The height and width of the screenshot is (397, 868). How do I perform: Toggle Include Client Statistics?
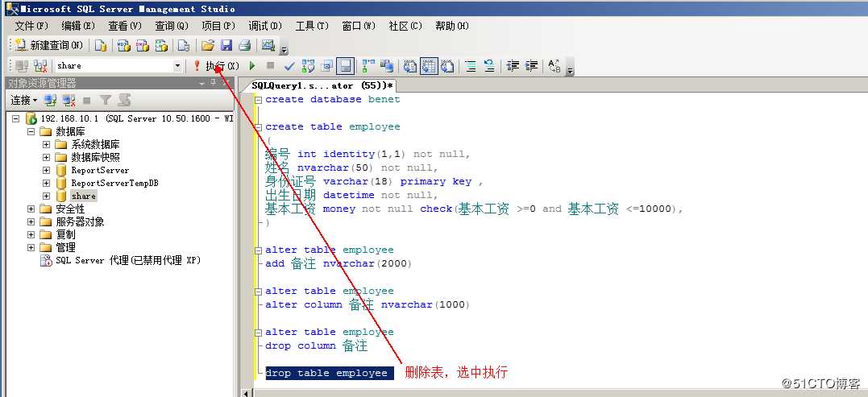(386, 66)
